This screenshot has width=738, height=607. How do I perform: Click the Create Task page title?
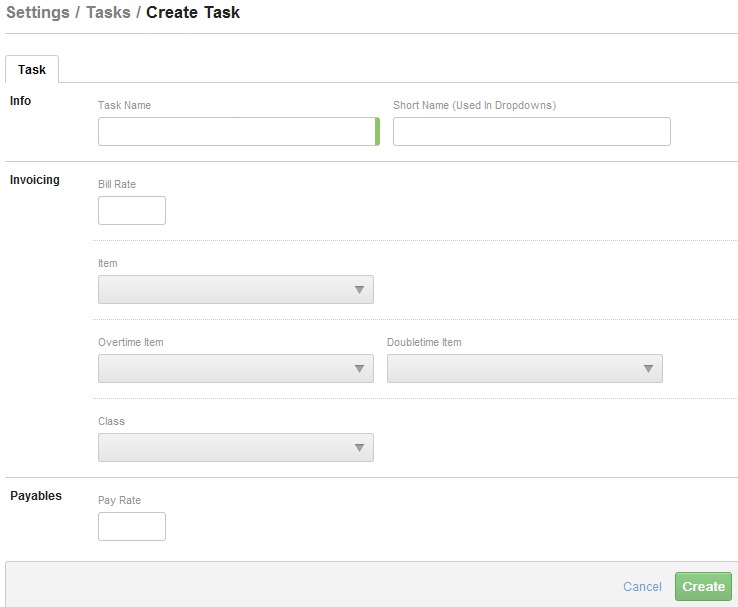193,12
